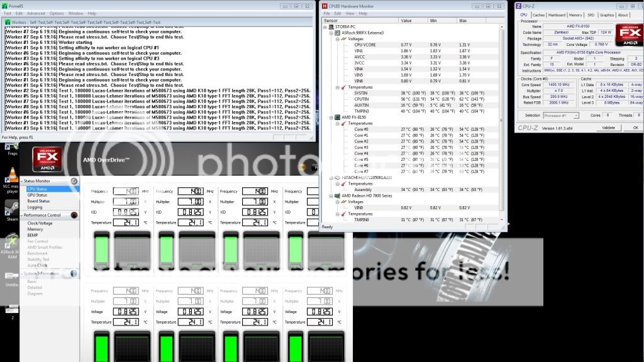This screenshot has width=644, height=362.
Task: Open Logging under Status Monitor
Action: point(35,207)
